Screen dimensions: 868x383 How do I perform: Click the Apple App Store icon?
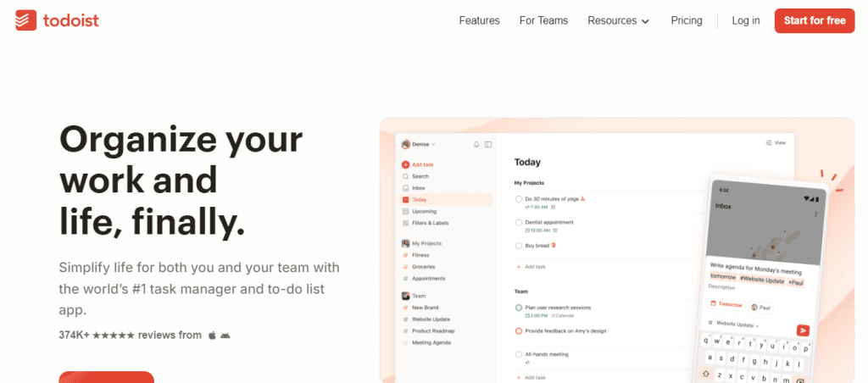tap(212, 335)
